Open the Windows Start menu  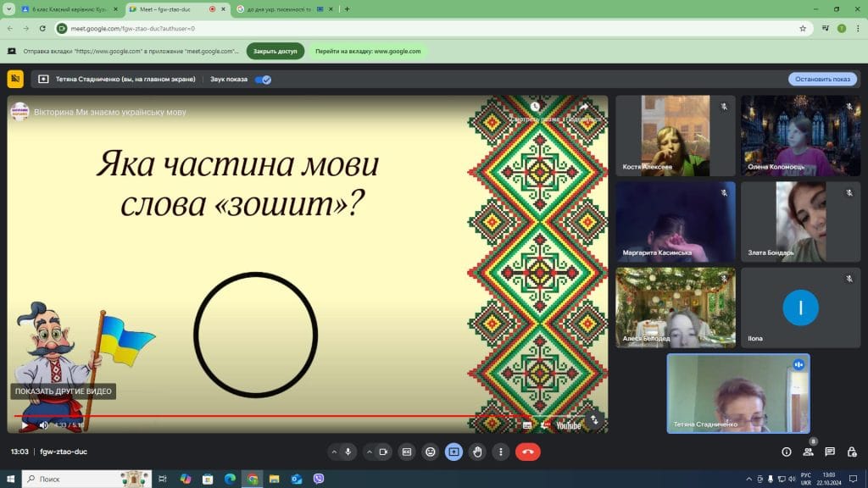click(10, 479)
